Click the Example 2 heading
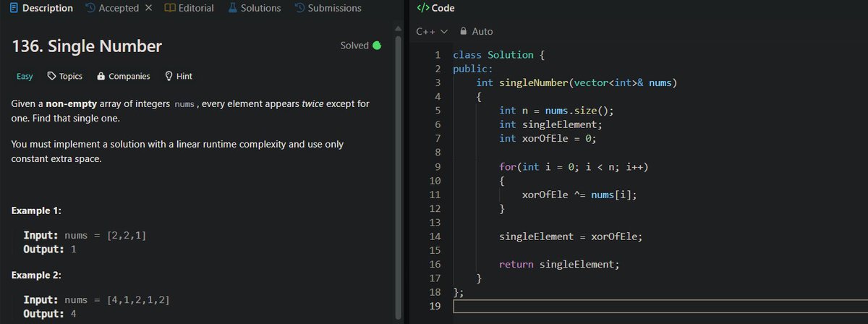This screenshot has height=324, width=868. pos(37,276)
